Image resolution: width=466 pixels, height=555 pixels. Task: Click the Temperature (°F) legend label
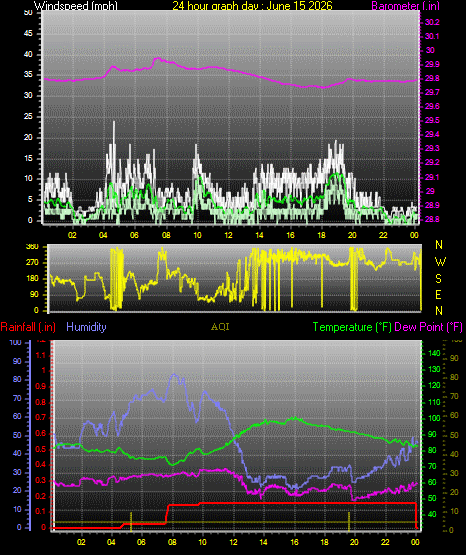coord(352,327)
